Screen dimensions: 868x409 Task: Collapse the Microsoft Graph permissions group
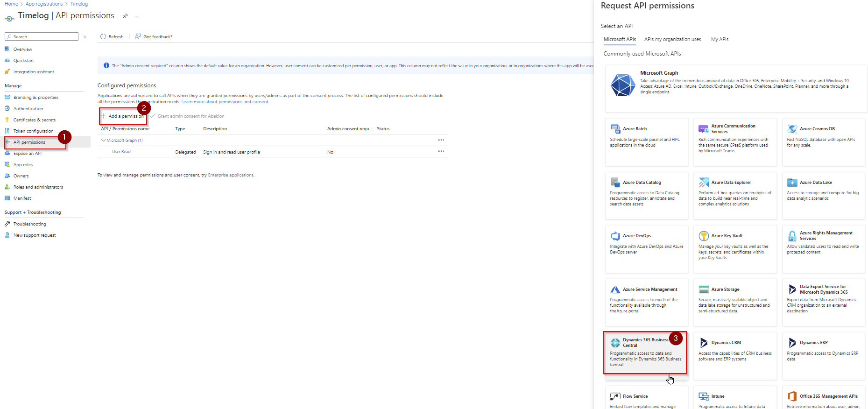[104, 141]
